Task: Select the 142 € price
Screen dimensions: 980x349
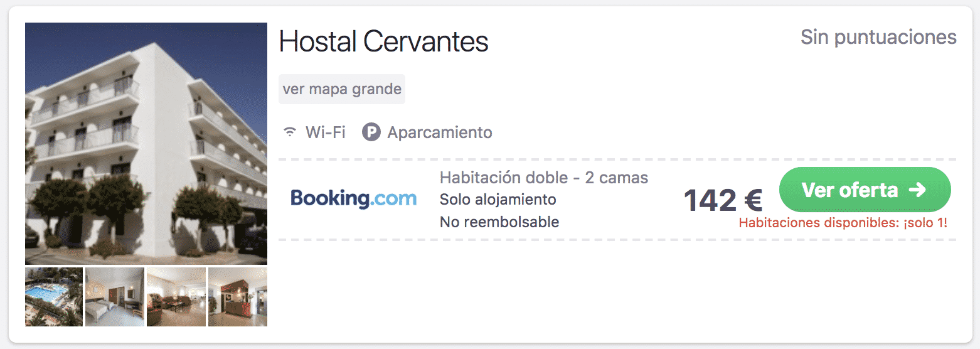Action: (723, 201)
